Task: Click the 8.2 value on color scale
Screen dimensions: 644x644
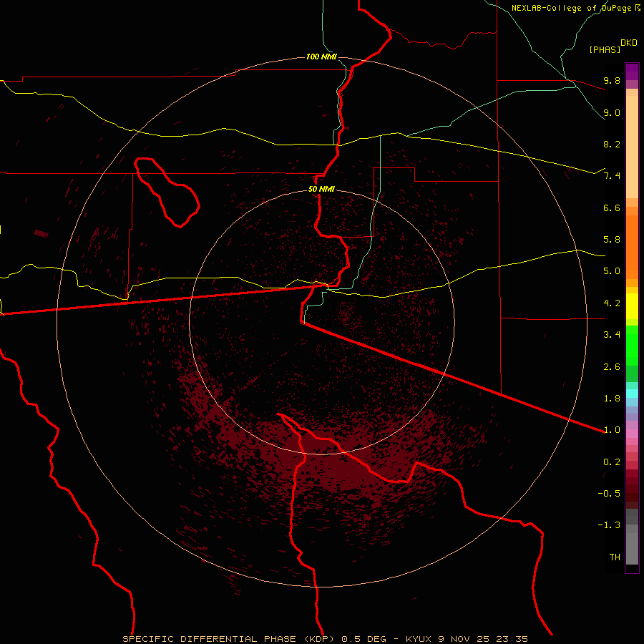Action: click(x=612, y=144)
